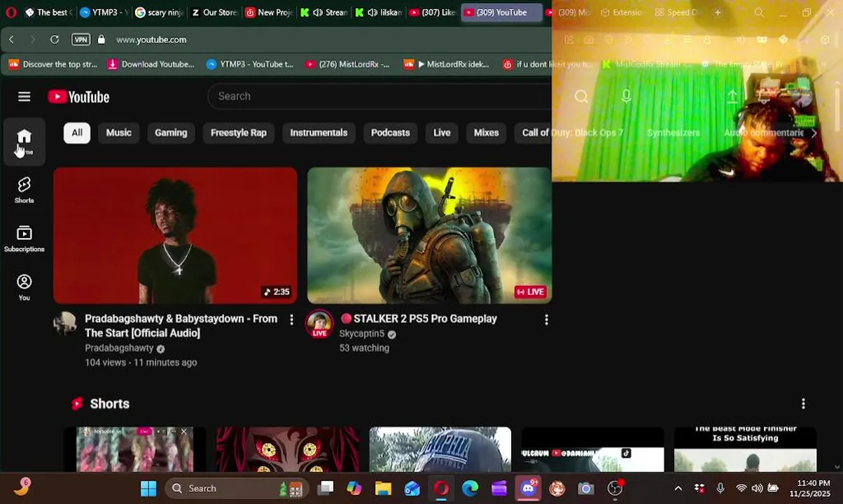Viewport: 843px width, 504px height.
Task: Select the Gaming filter chip
Action: [171, 132]
